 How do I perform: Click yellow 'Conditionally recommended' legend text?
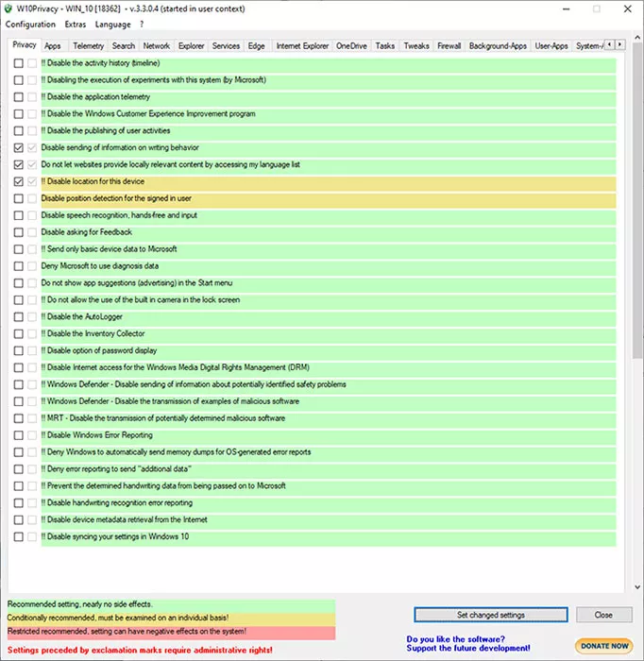118,618
